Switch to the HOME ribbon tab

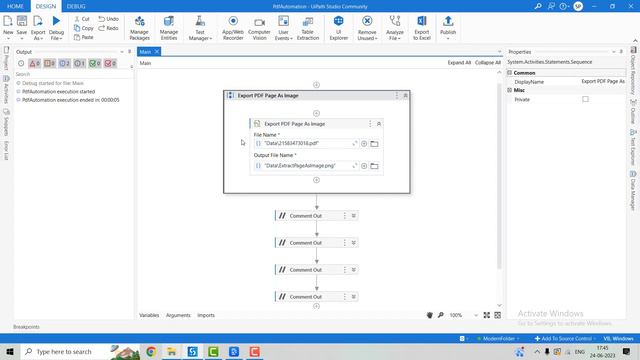click(x=15, y=6)
